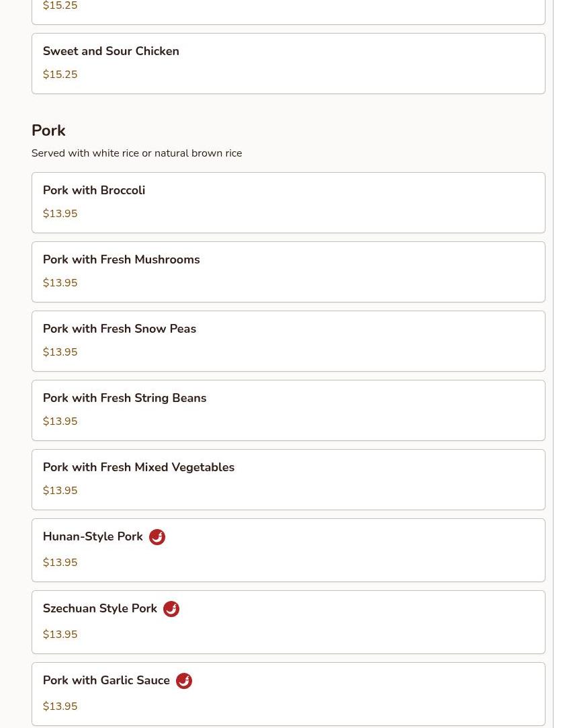The image size is (567, 728).
Task: Open the Sweet and Sour Chicken item title
Action: [x=111, y=51]
